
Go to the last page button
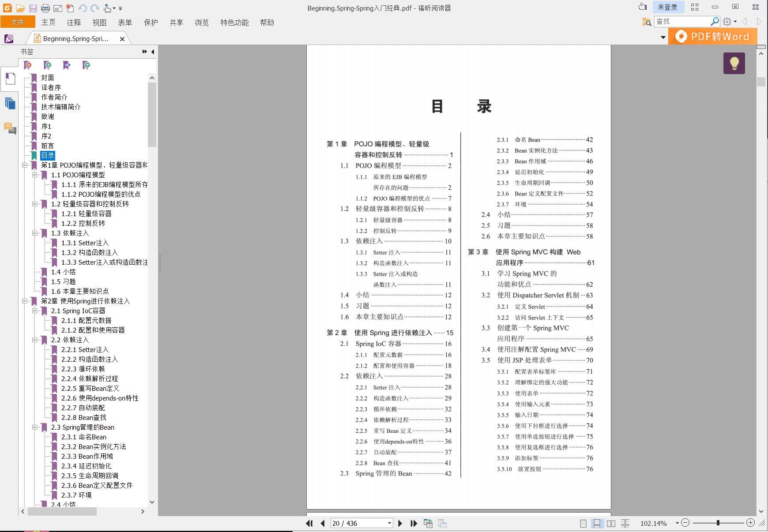click(414, 523)
